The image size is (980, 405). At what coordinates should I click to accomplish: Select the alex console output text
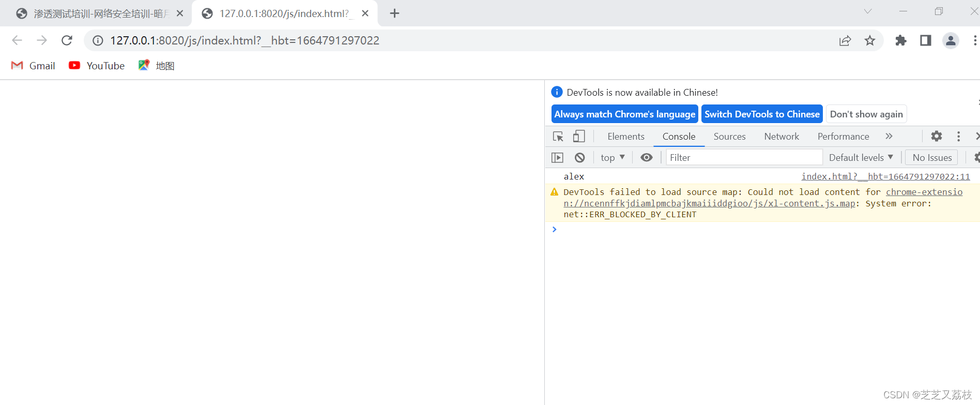click(x=574, y=177)
